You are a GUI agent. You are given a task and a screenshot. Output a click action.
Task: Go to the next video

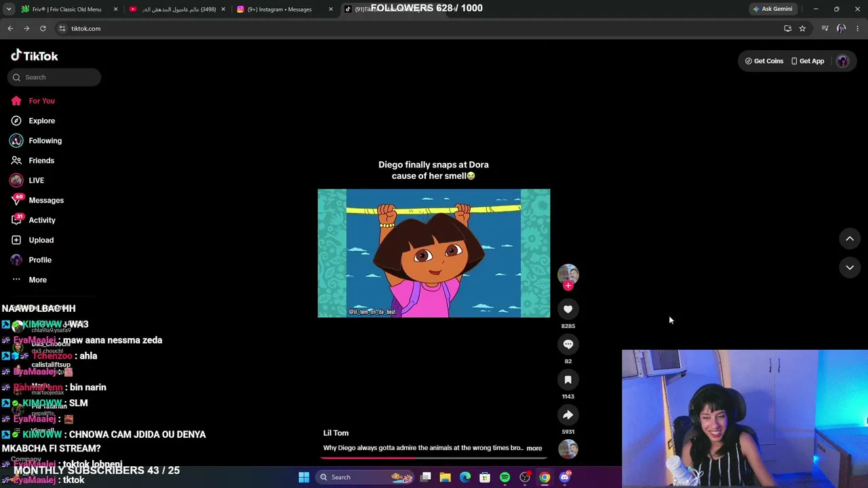click(x=850, y=268)
